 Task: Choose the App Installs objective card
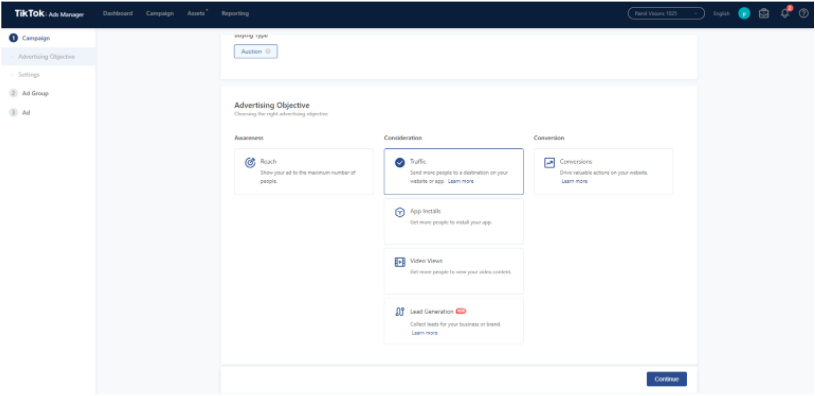coord(453,221)
